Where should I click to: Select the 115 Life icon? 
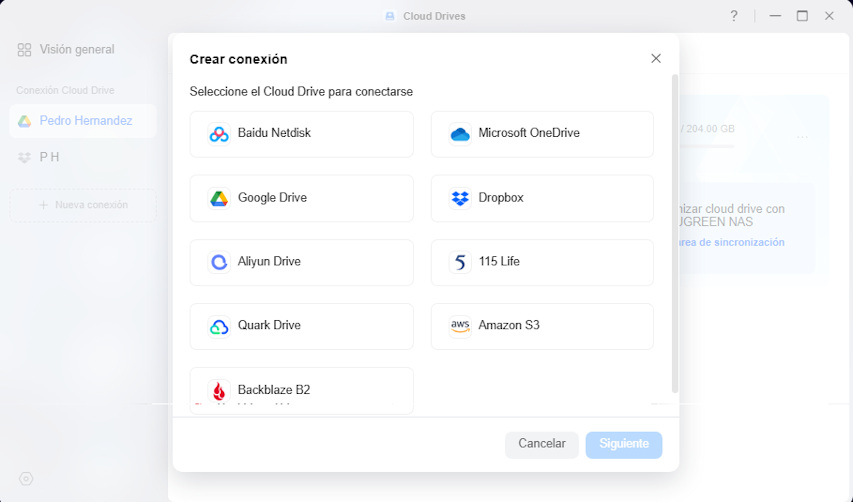(x=460, y=262)
